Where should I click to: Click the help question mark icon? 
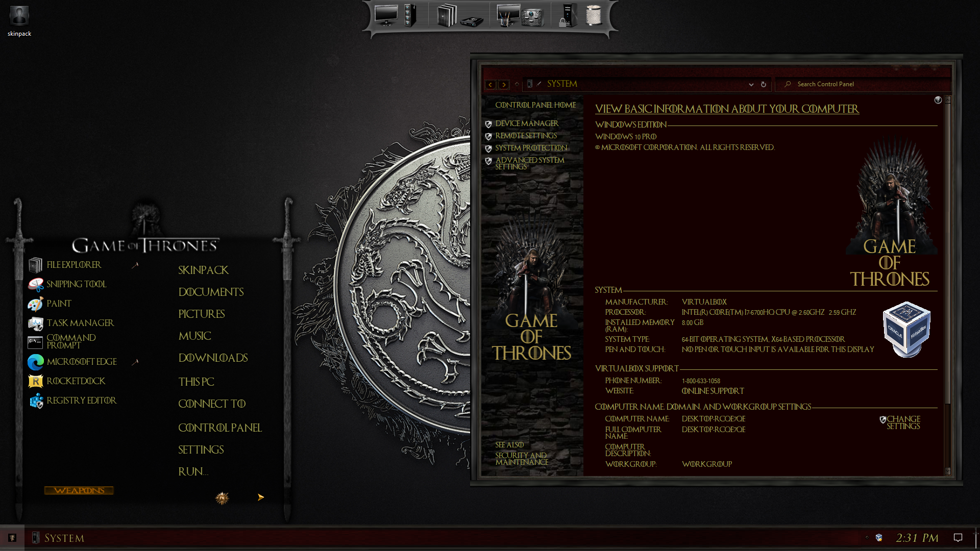[938, 100]
